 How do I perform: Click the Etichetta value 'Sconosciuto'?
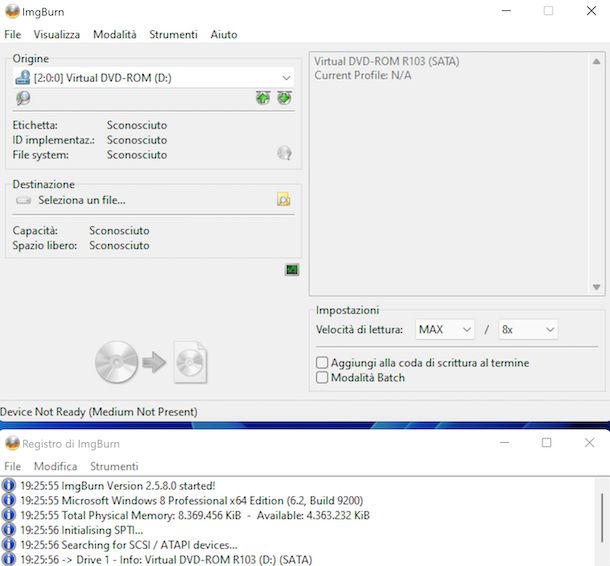click(x=137, y=125)
